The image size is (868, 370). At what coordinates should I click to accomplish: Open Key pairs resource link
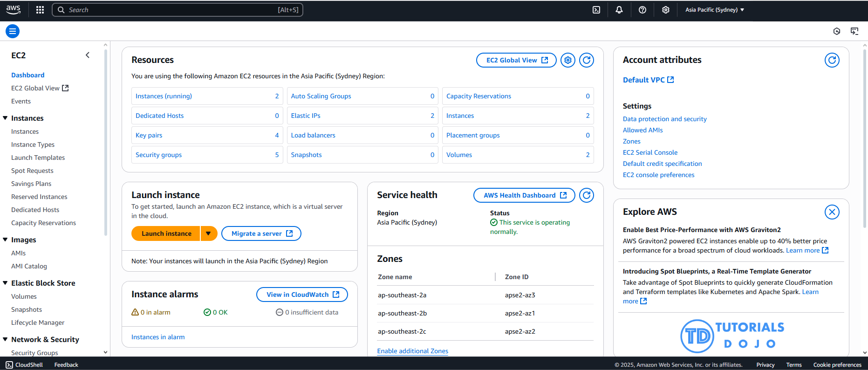149,135
